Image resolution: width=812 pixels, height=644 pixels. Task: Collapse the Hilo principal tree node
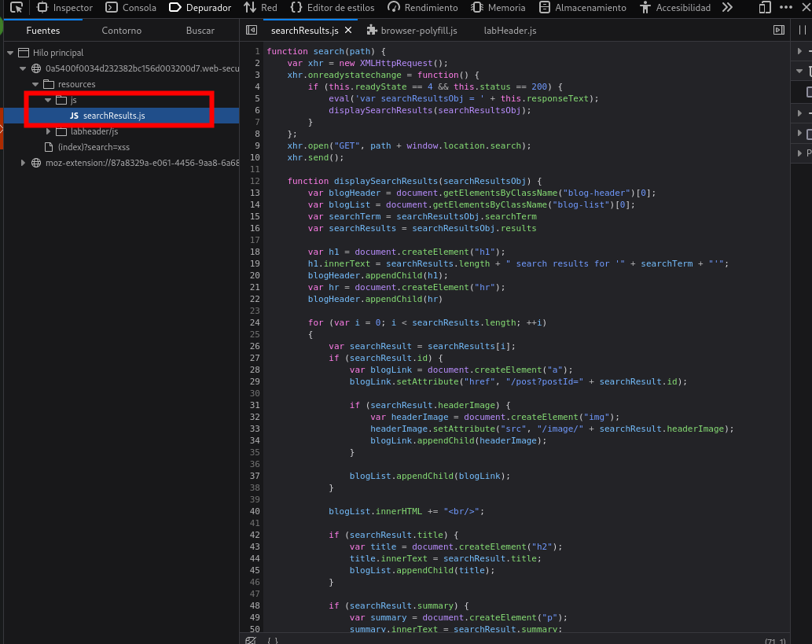coord(10,53)
